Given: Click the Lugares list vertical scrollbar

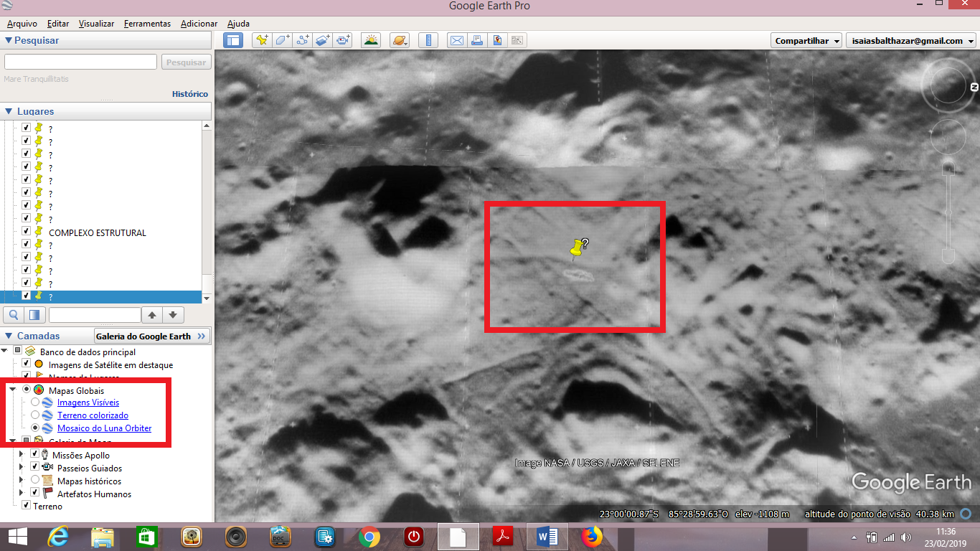Looking at the screenshot, I should pos(207,212).
